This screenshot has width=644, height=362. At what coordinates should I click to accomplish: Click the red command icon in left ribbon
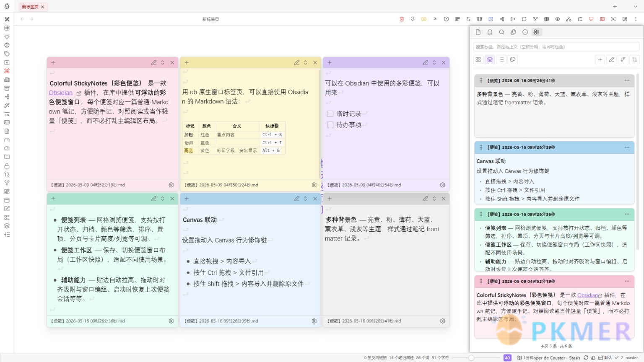[x=7, y=71]
